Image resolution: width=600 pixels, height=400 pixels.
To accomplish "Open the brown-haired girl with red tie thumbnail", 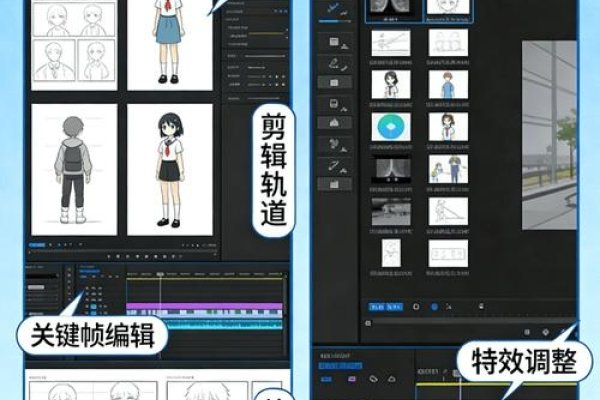I will [448, 127].
